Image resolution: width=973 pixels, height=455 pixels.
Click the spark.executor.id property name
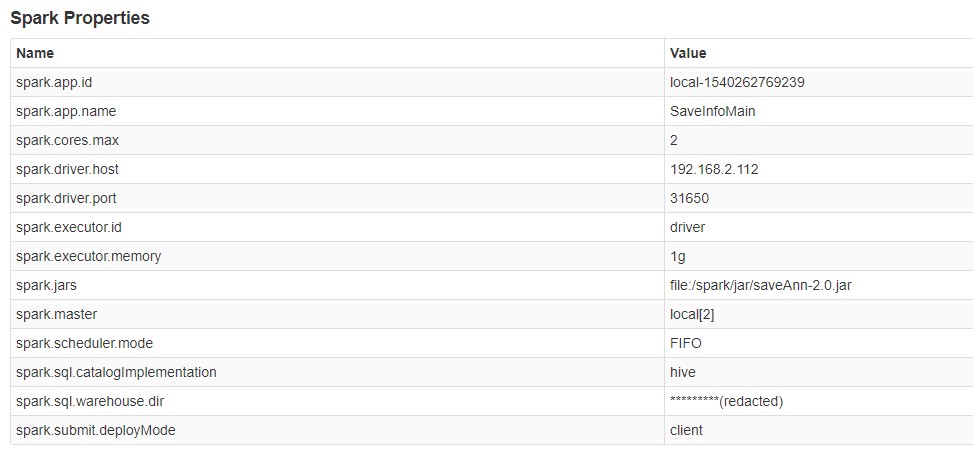pos(69,227)
